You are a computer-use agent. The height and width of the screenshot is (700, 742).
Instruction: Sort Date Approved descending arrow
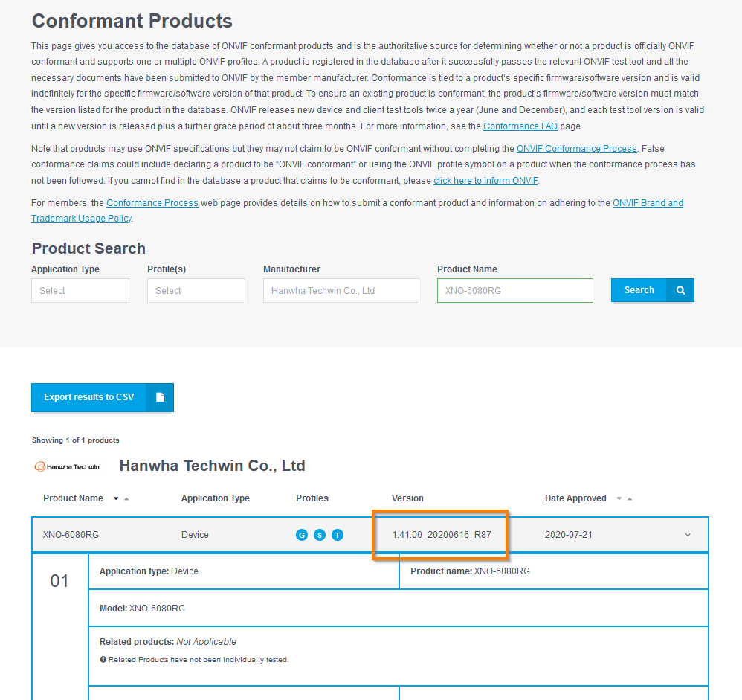[x=619, y=498]
